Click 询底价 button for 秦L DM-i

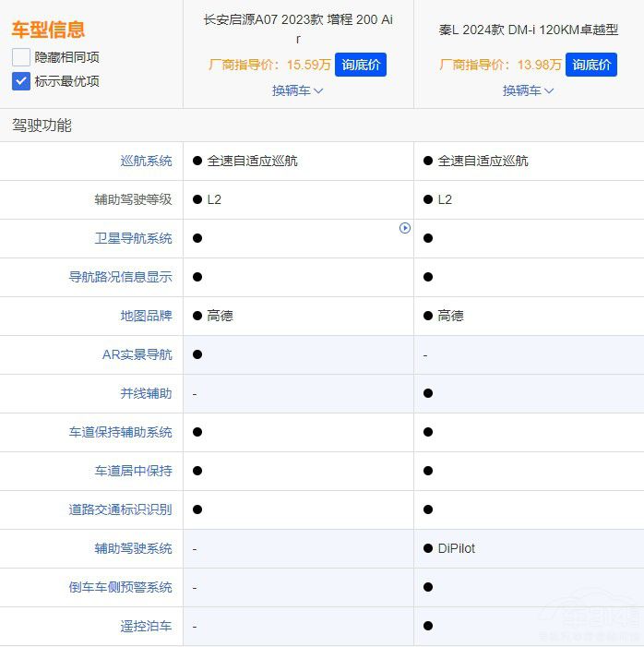pyautogui.click(x=590, y=65)
